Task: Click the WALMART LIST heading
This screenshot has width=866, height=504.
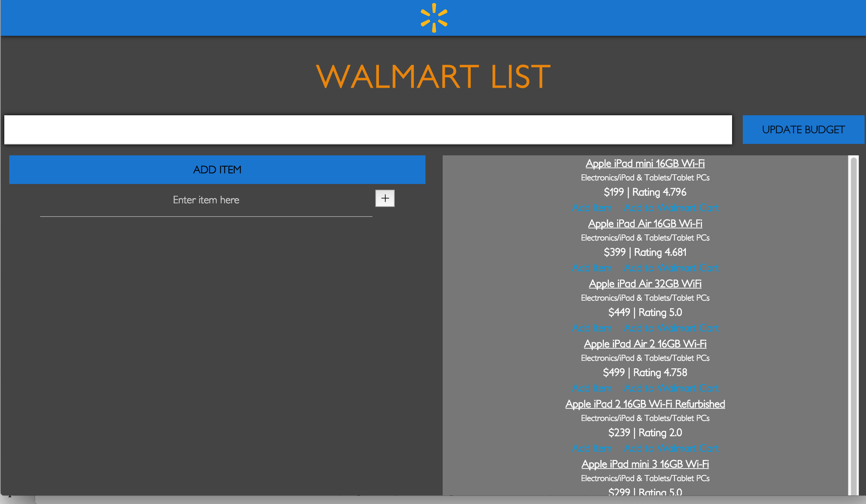Action: click(433, 76)
